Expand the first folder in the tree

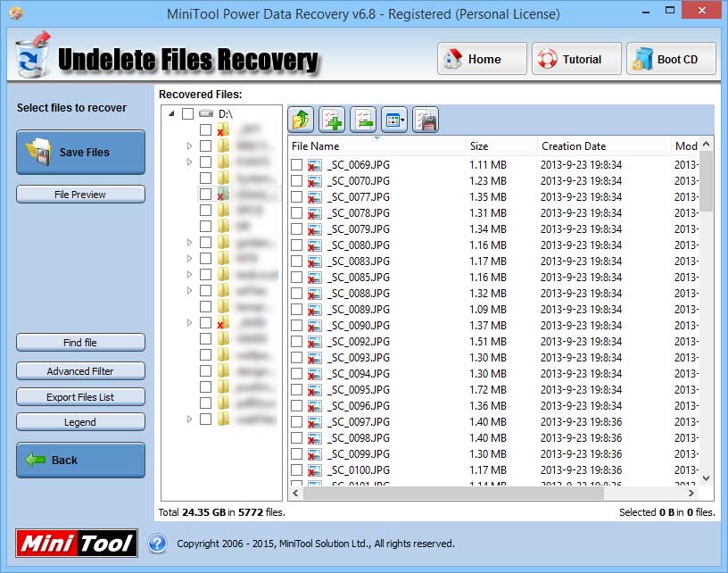[189, 145]
